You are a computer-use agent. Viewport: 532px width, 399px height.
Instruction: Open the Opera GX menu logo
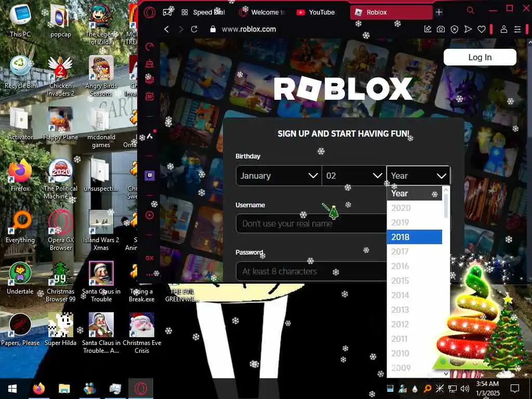149,12
